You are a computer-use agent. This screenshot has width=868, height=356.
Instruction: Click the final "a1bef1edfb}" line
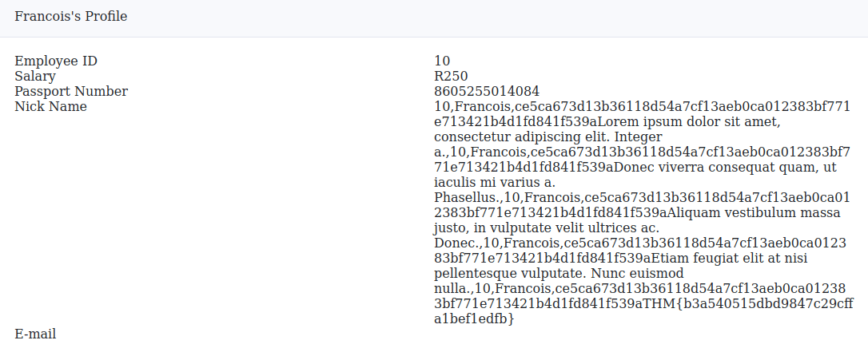point(473,318)
